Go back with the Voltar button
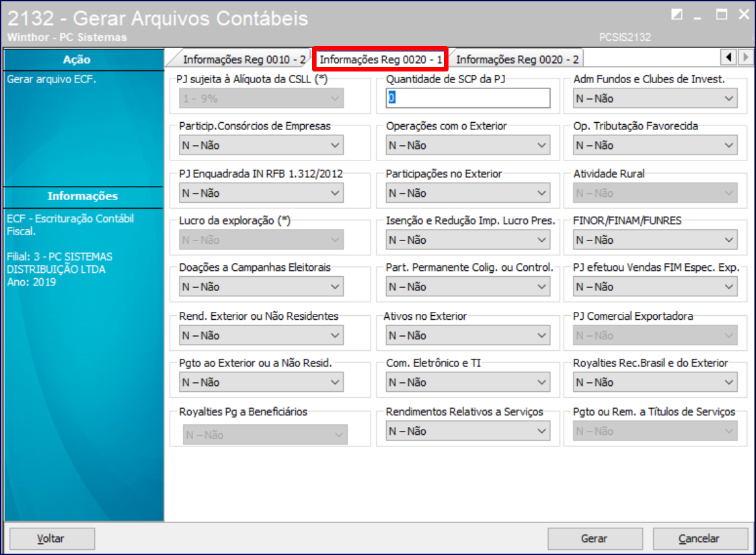 [x=52, y=539]
